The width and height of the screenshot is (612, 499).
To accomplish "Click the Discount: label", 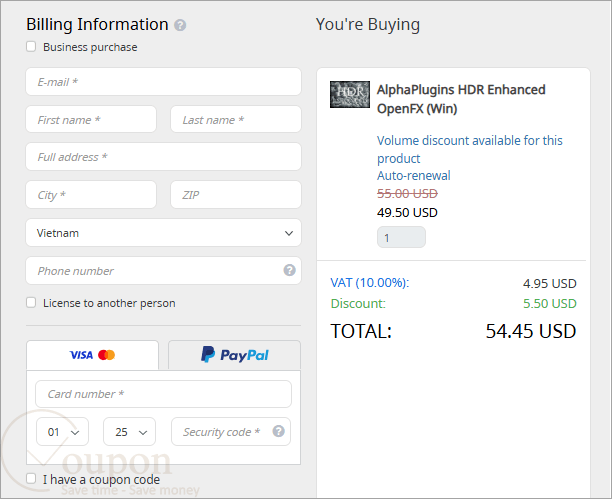I will click(x=358, y=303).
